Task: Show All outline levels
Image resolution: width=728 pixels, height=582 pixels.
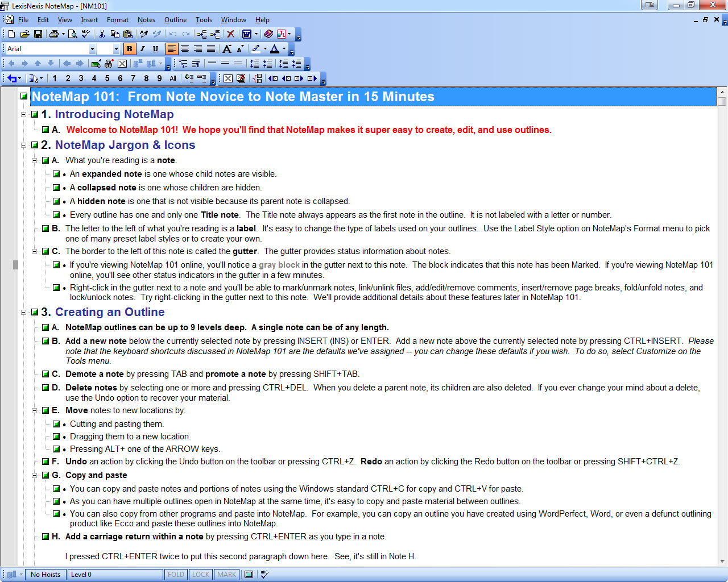Action: [173, 78]
